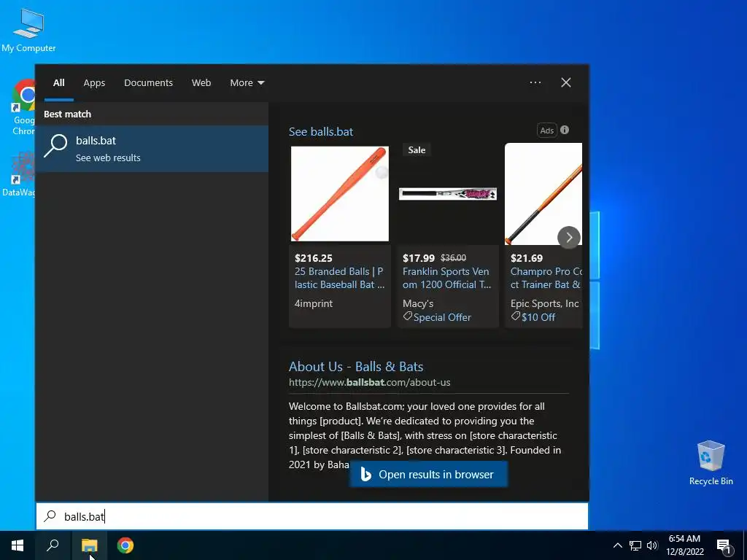Screen dimensions: 747x560
Task: Open File Explorer from the taskbar
Action: coord(89,545)
